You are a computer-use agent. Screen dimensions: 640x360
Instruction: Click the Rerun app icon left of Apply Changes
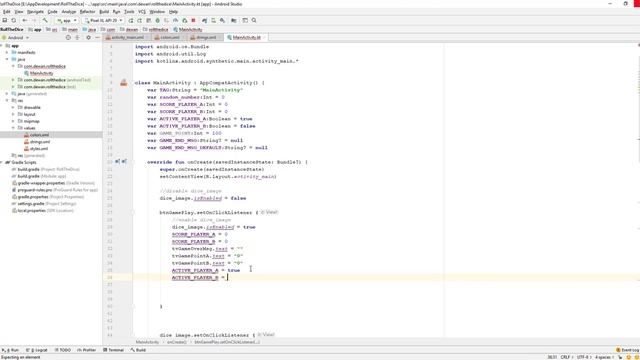131,20
